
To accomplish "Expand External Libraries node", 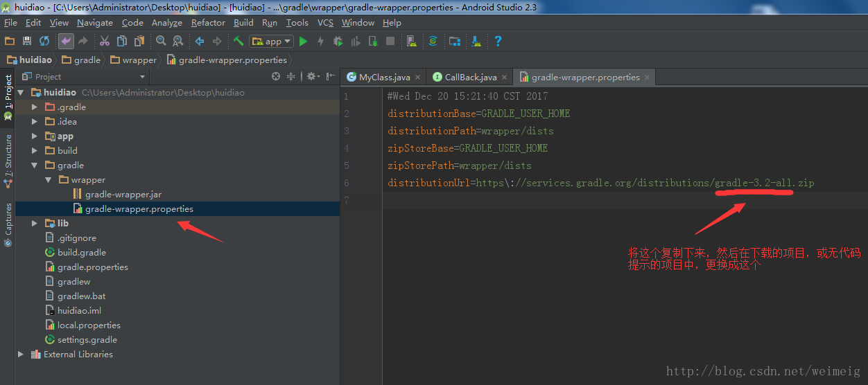I will click(x=21, y=354).
